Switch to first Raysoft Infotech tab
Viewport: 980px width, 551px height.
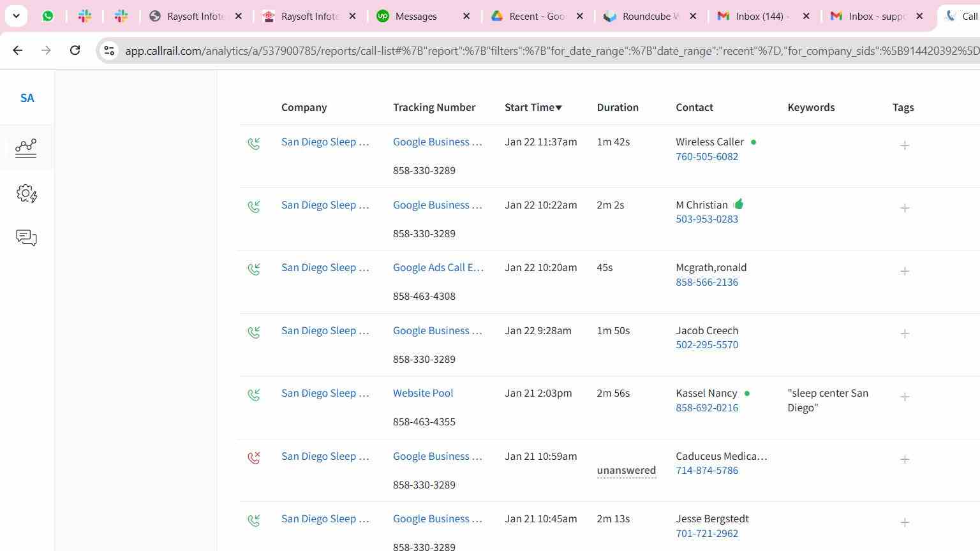(195, 16)
